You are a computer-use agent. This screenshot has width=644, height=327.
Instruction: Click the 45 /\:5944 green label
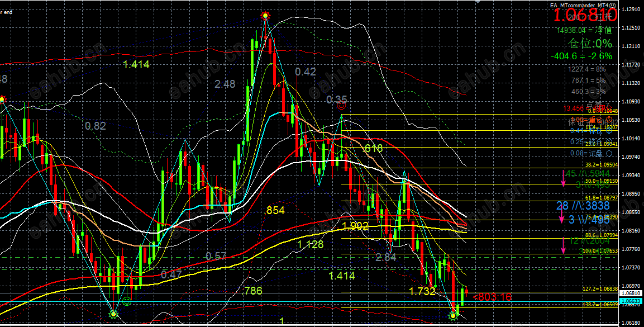pyautogui.click(x=588, y=174)
